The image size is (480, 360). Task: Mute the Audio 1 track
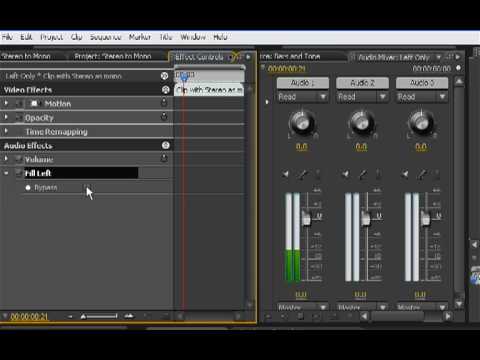(286, 174)
